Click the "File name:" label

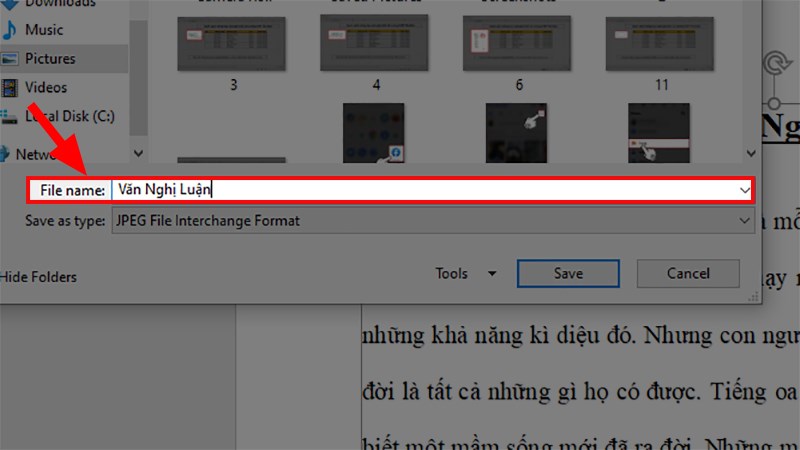click(72, 190)
